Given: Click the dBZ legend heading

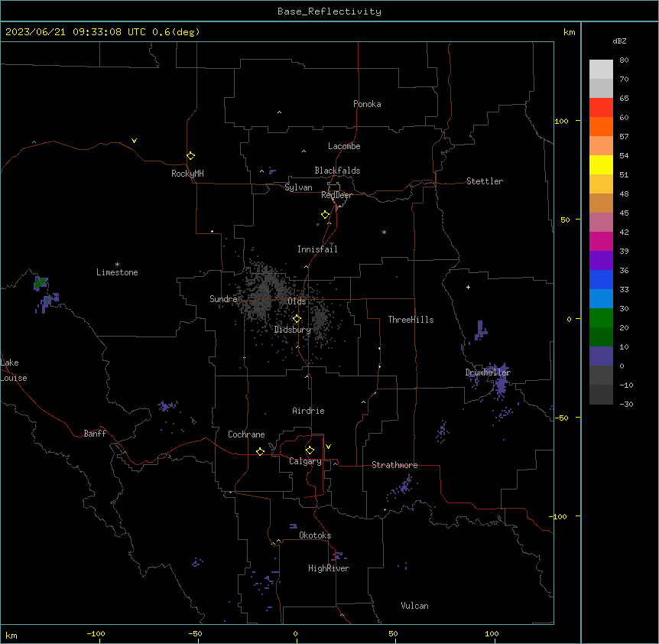Looking at the screenshot, I should [619, 41].
